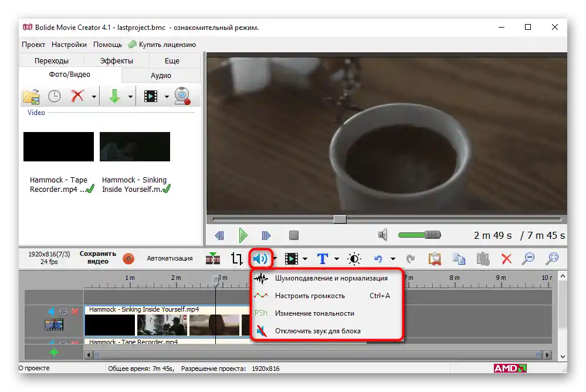Step back one frame in the preview

click(219, 235)
